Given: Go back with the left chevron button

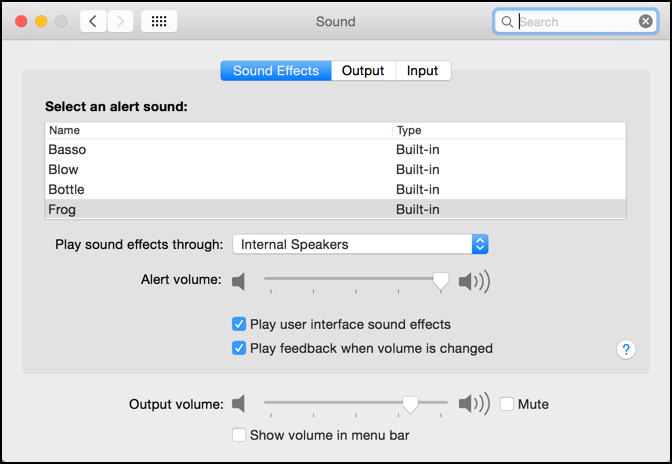Looking at the screenshot, I should 93,21.
